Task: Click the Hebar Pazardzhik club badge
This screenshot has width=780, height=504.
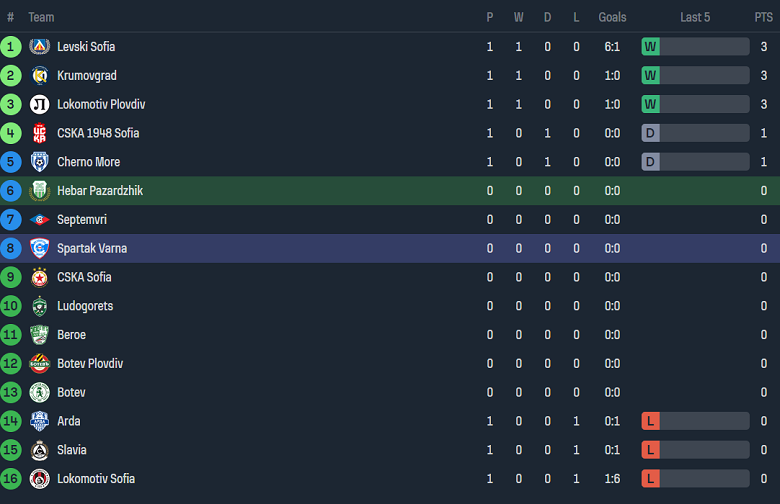Action: [x=39, y=191]
